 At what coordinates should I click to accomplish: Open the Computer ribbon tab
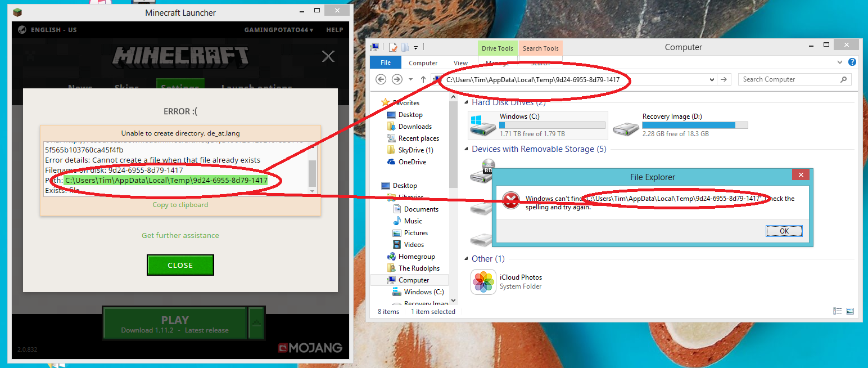coord(423,63)
